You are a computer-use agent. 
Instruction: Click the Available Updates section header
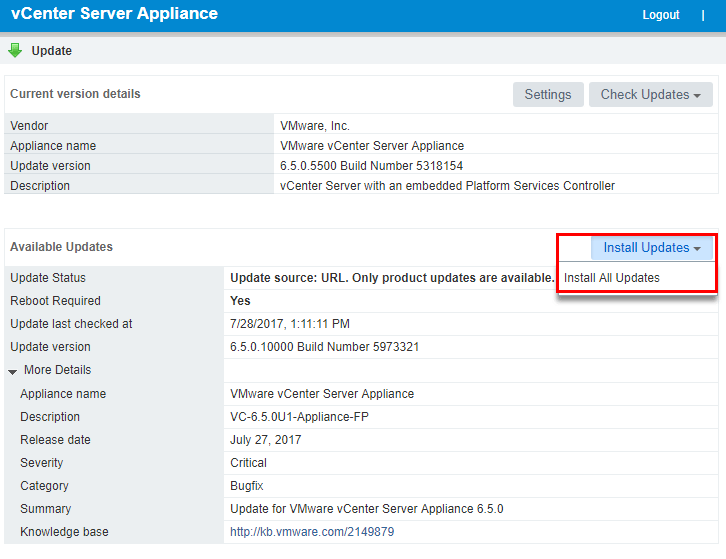(61, 247)
